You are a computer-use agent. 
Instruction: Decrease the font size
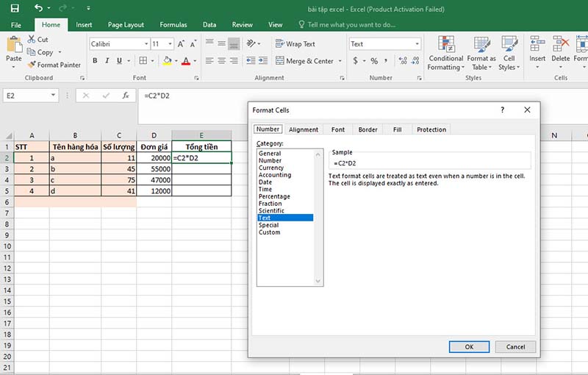[193, 44]
